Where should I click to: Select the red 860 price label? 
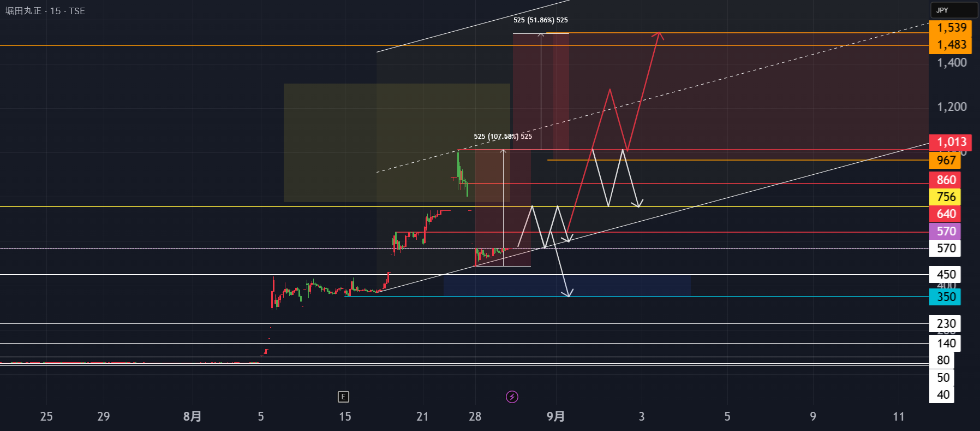click(x=945, y=180)
